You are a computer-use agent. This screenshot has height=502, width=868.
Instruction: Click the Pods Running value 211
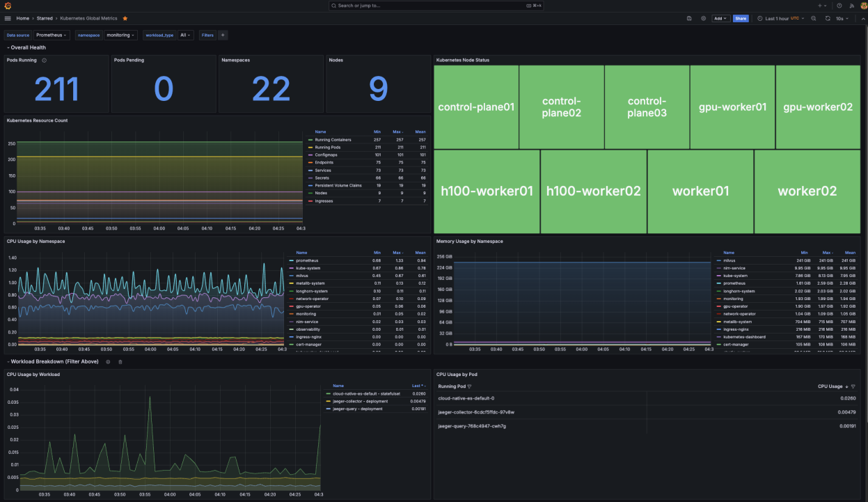coord(56,89)
